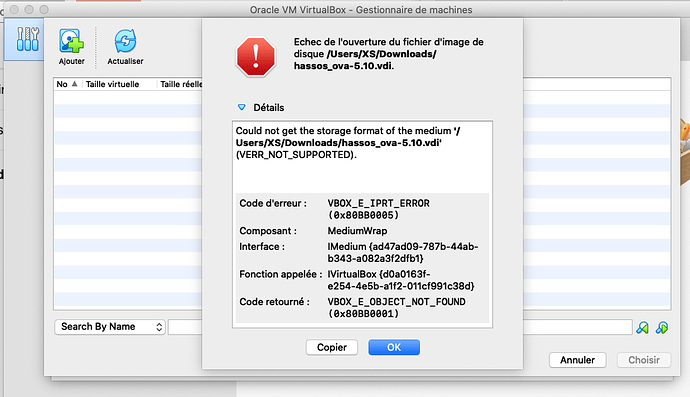The width and height of the screenshot is (690, 397).
Task: Click the find next match magnifier icon
Action: tap(662, 327)
